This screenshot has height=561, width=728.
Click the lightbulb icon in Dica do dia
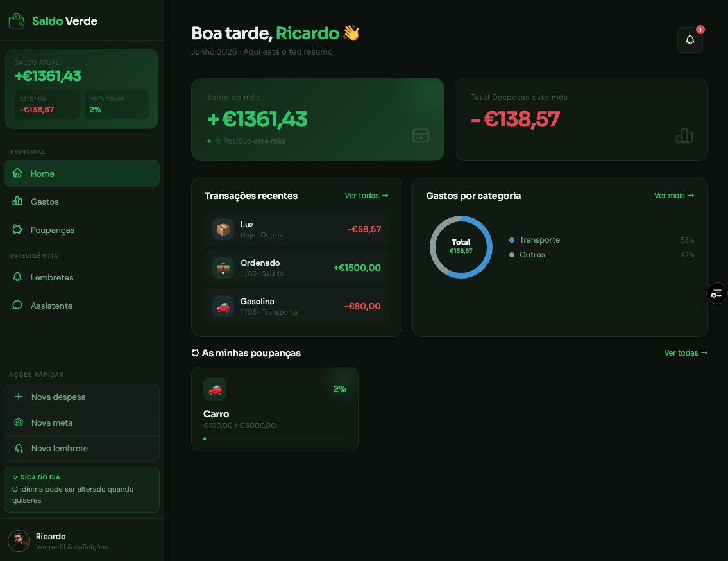tap(15, 478)
